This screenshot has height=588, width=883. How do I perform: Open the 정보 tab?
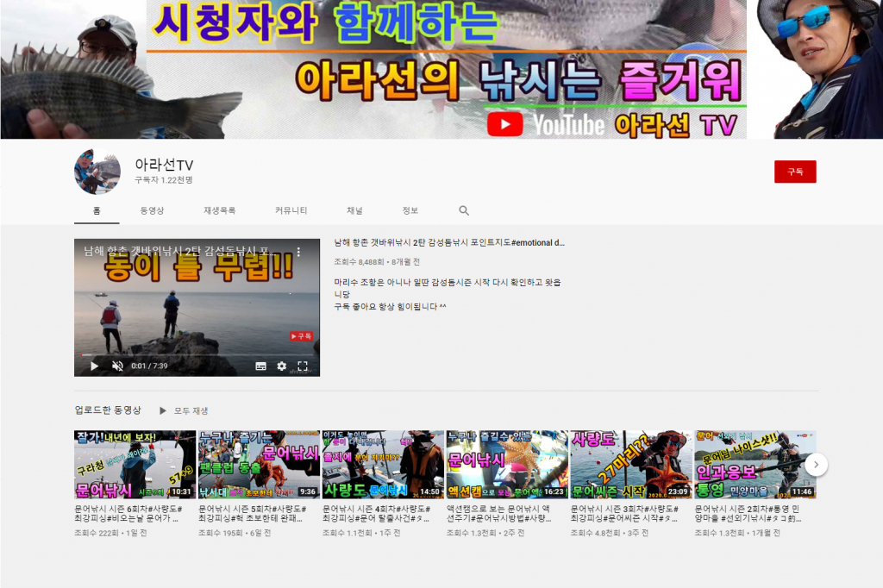click(410, 210)
